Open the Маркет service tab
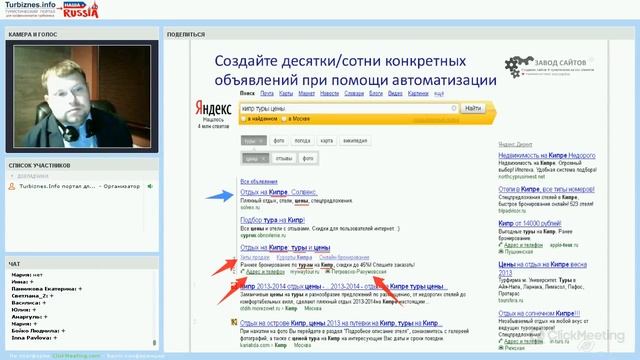 tap(307, 93)
